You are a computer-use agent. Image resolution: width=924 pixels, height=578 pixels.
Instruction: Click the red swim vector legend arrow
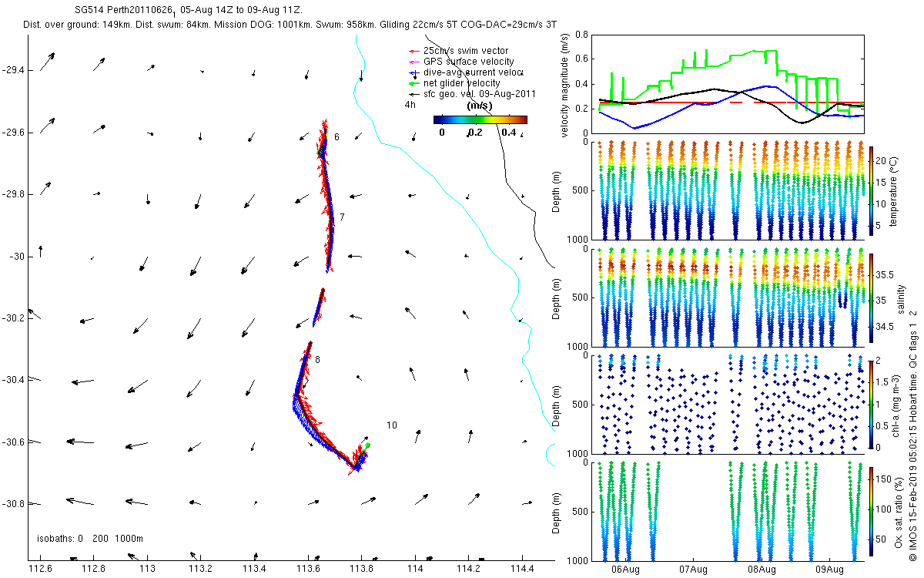tap(414, 51)
